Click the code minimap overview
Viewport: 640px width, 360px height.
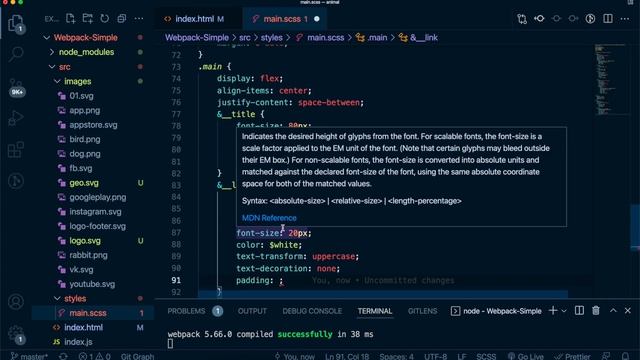coord(610,80)
